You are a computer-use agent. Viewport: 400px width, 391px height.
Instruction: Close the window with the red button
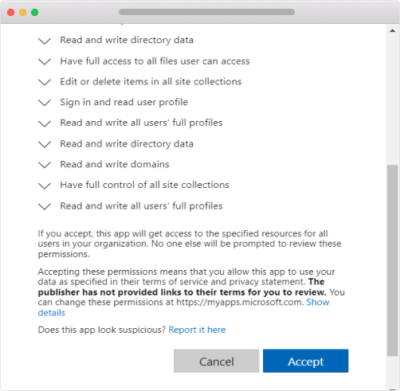(x=11, y=12)
